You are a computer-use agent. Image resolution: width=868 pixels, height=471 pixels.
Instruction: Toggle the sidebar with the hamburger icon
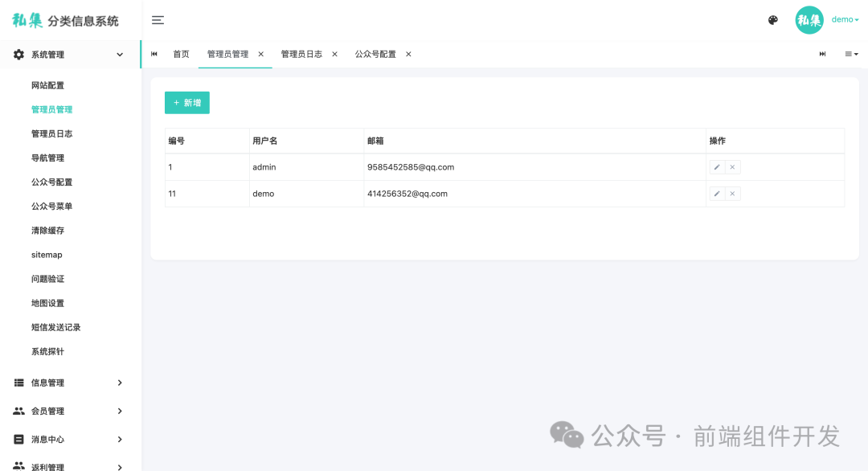click(158, 20)
